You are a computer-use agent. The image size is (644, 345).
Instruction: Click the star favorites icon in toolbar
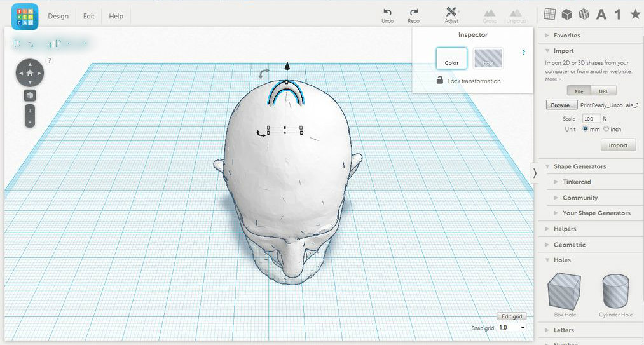634,15
